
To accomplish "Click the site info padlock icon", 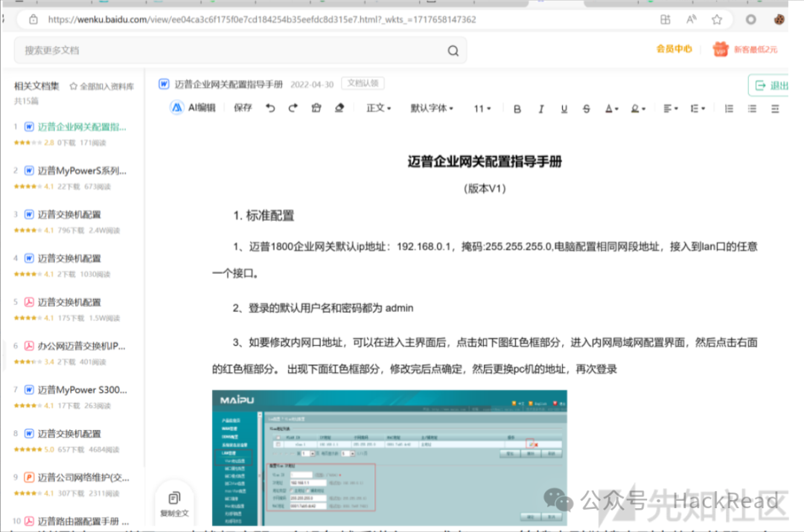I will (33, 19).
